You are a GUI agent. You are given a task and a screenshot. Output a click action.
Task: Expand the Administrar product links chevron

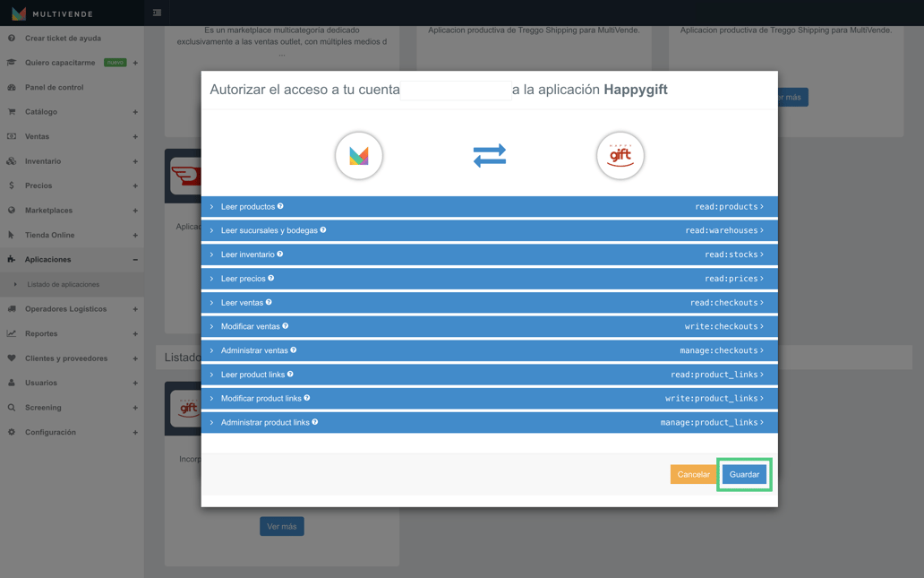[211, 422]
